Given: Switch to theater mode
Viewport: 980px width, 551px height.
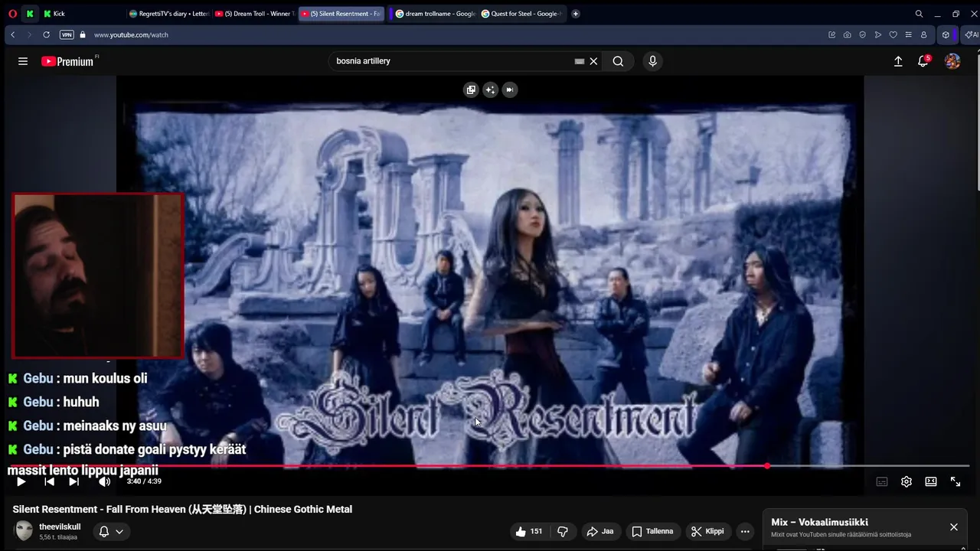Looking at the screenshot, I should pyautogui.click(x=931, y=481).
